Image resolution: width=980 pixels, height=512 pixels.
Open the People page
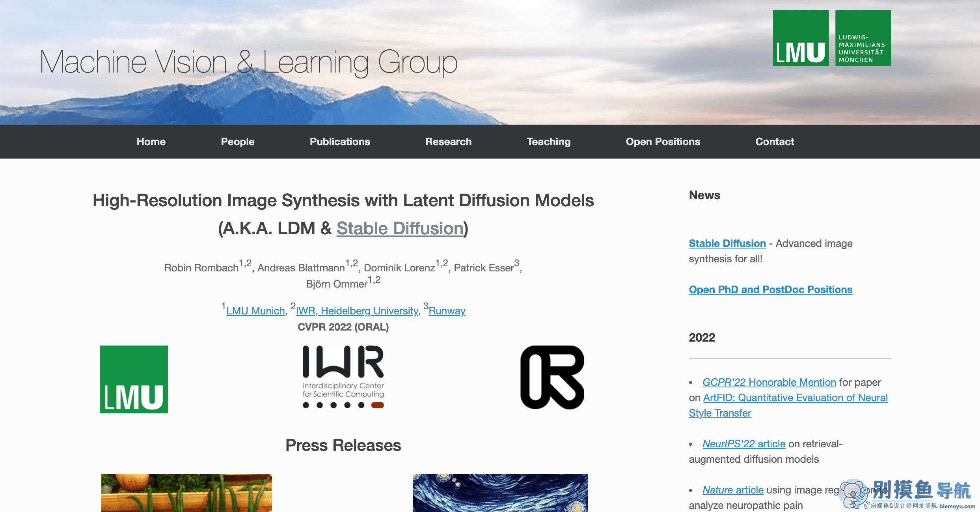tap(238, 142)
